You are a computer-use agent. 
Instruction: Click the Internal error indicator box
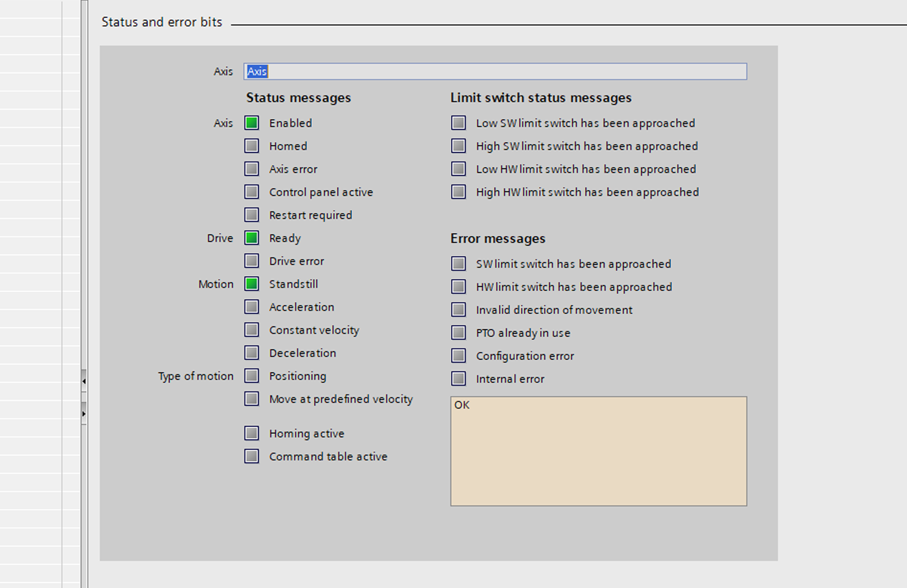click(458, 378)
